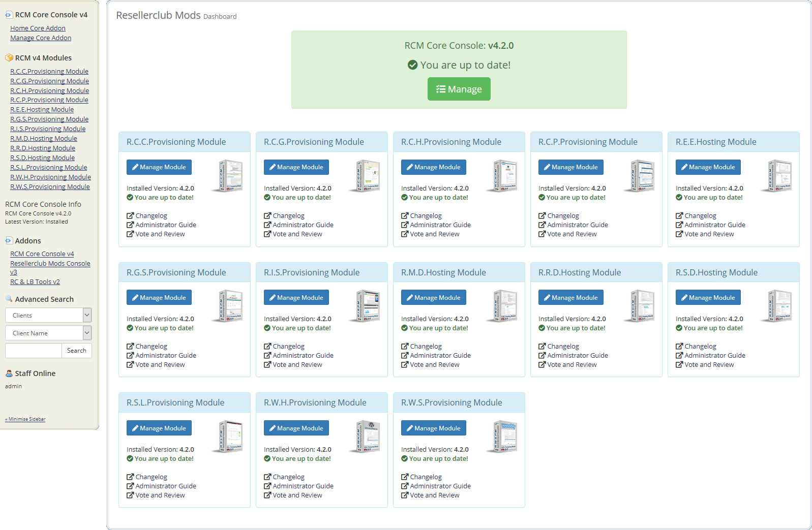Viewport: 812px width, 530px height.
Task: Click Manage Module for R.C.G.Provisioning Module
Action: 296,167
